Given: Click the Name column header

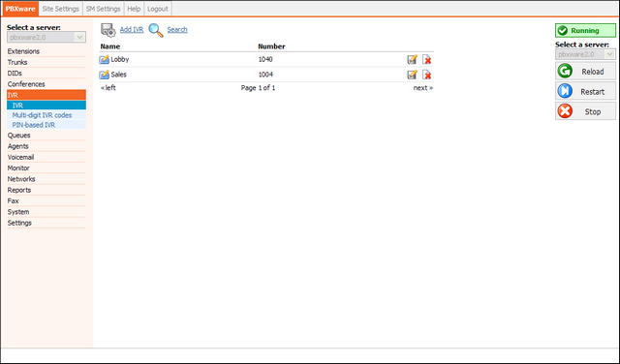Looking at the screenshot, I should (x=109, y=46).
